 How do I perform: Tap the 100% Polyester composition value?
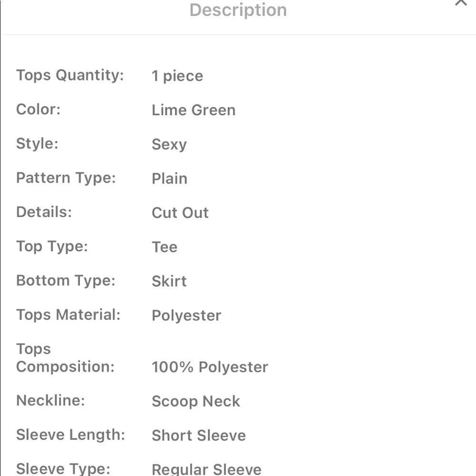click(x=209, y=367)
